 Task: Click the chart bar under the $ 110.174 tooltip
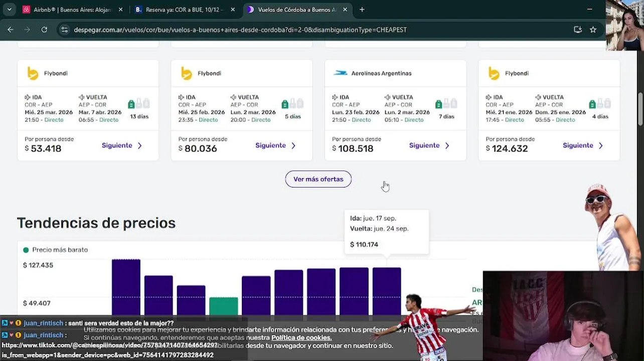point(387,291)
